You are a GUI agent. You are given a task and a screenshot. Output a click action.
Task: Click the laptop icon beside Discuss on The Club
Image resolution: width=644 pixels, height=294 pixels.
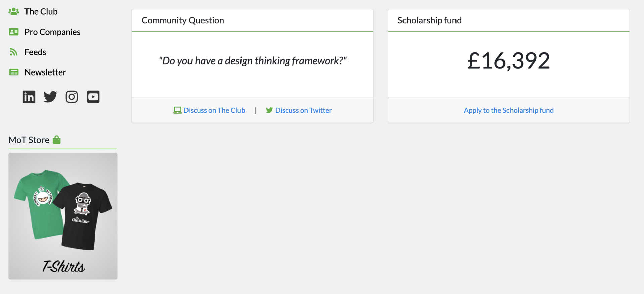(x=177, y=110)
